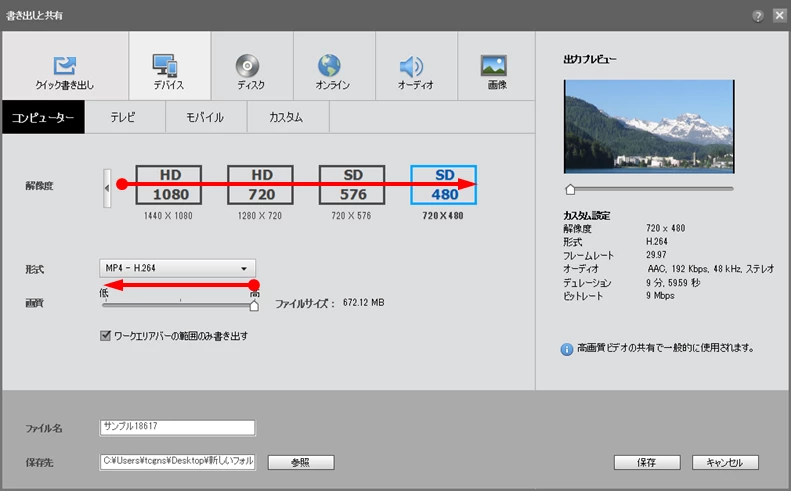Select the デバイス device export icon
The image size is (791, 491).
165,66
